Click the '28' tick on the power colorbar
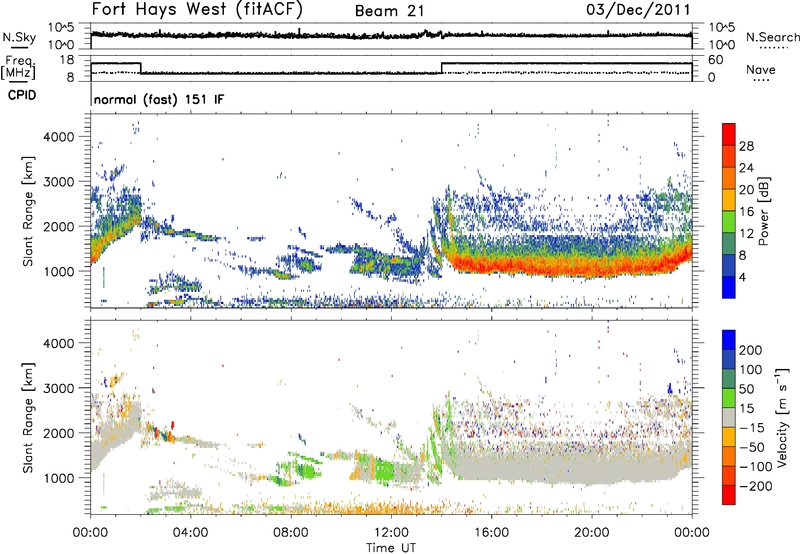The width and height of the screenshot is (800, 554). [746, 146]
